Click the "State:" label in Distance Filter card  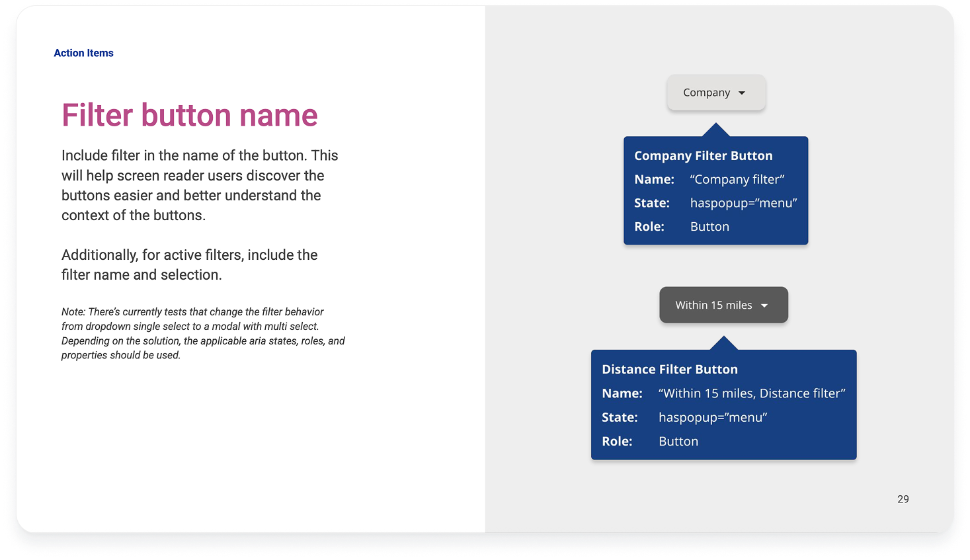(x=620, y=417)
